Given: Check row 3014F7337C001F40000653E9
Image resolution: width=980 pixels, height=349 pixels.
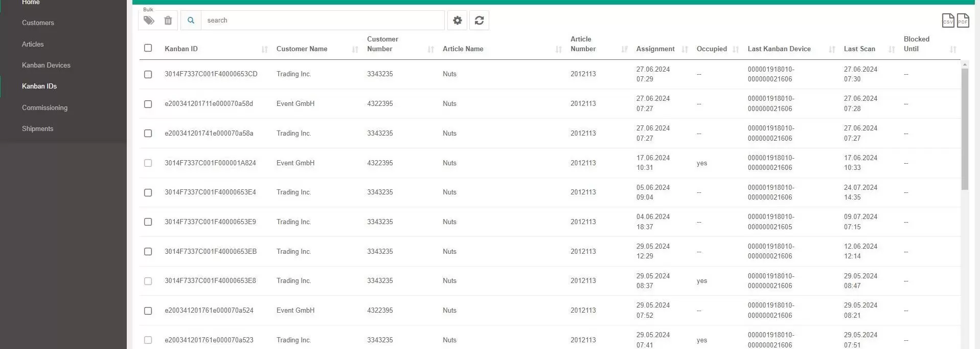Looking at the screenshot, I should [x=148, y=222].
